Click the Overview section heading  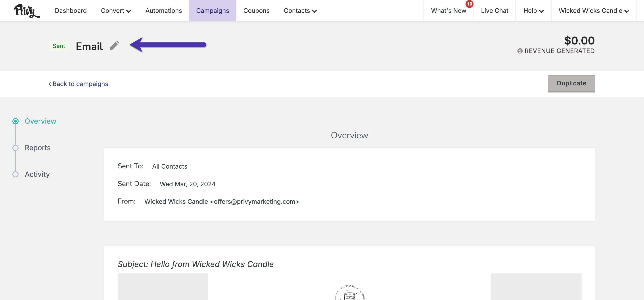349,135
